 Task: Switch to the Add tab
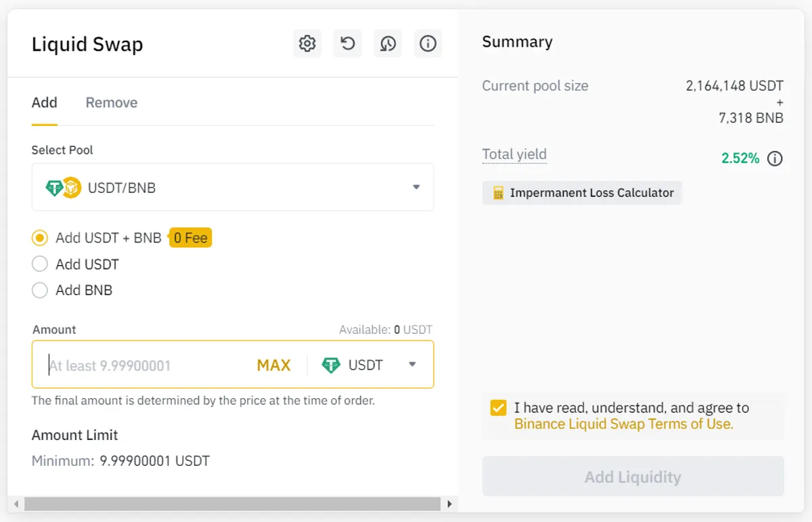click(x=44, y=103)
